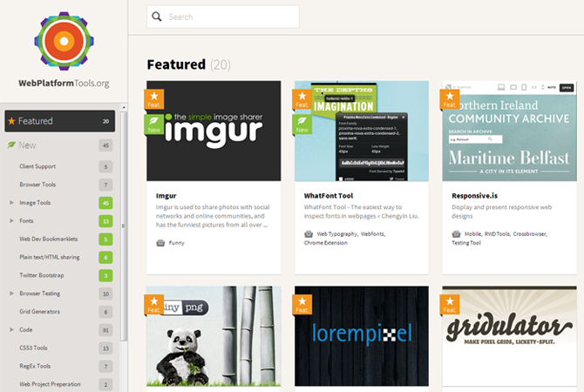Open Image Tools category
Image resolution: width=584 pixels, height=392 pixels.
[35, 202]
